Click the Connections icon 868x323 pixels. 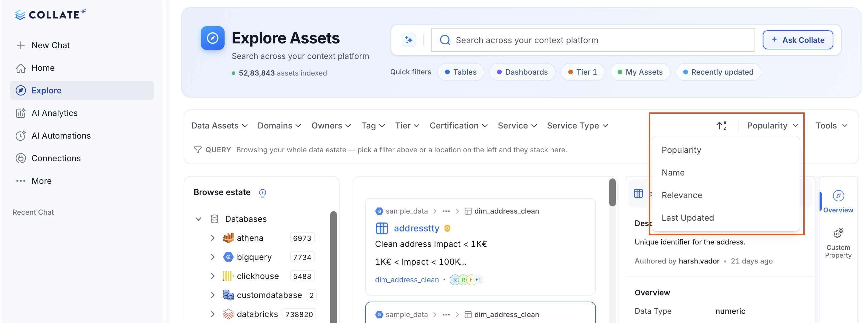click(x=20, y=158)
